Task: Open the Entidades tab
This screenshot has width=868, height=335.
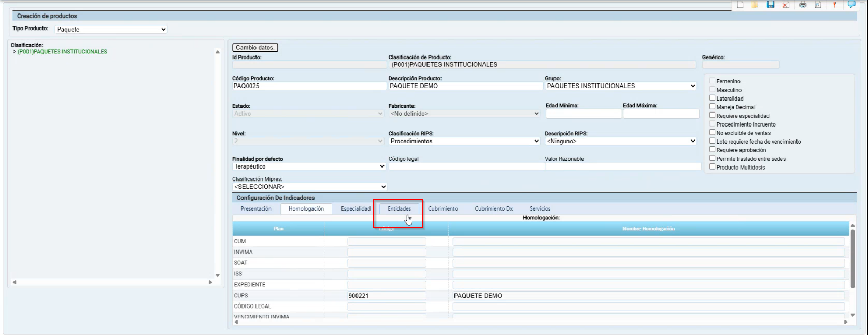Action: pyautogui.click(x=399, y=208)
